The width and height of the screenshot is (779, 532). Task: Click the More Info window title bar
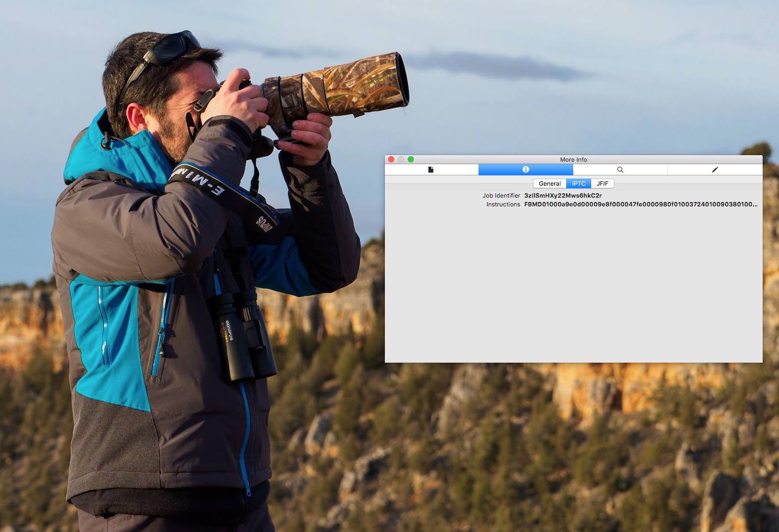pyautogui.click(x=573, y=160)
